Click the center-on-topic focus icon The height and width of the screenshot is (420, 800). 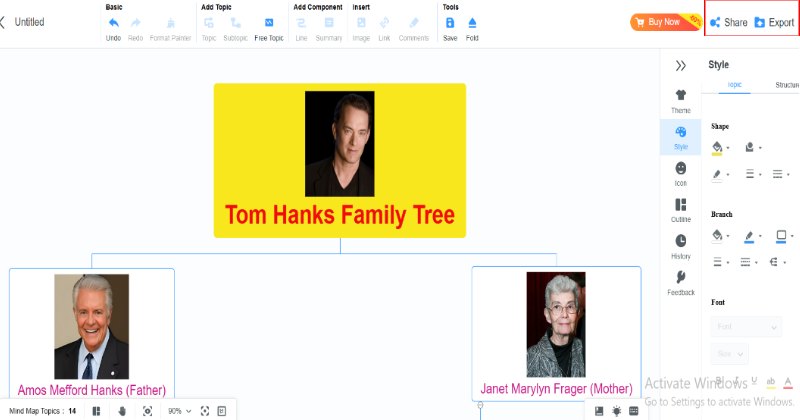point(147,411)
